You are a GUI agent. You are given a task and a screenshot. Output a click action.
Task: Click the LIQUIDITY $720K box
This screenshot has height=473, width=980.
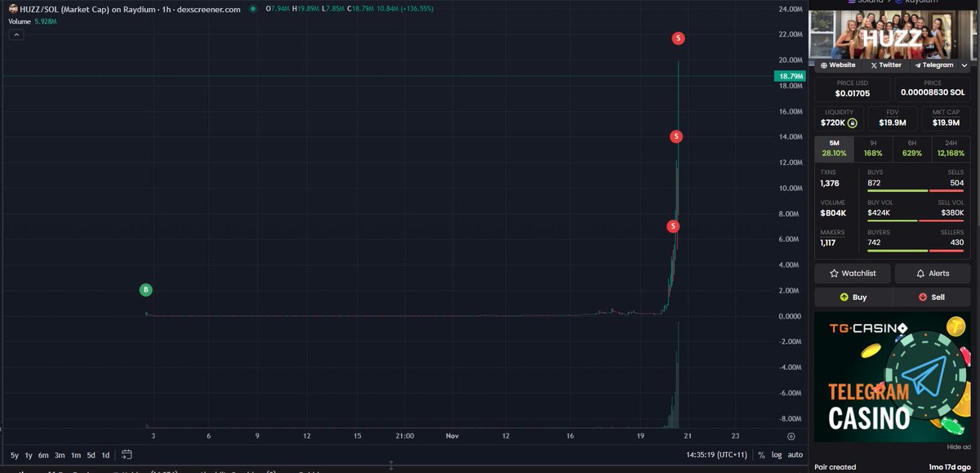click(x=839, y=118)
